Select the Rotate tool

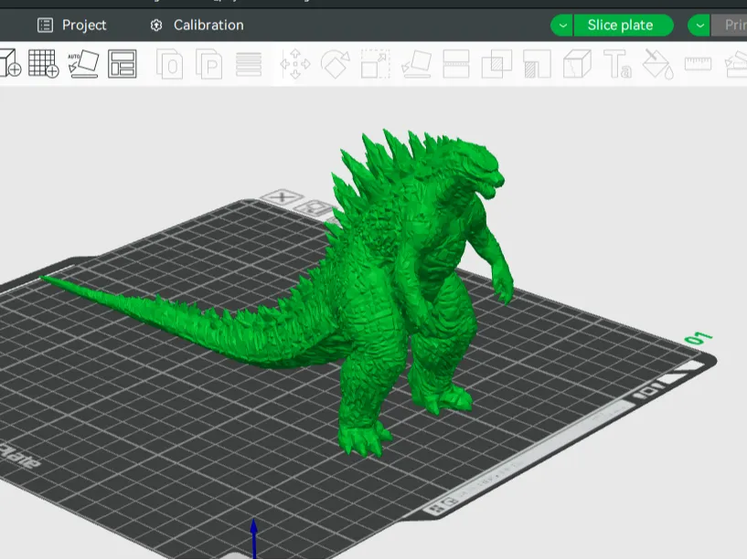pos(335,65)
